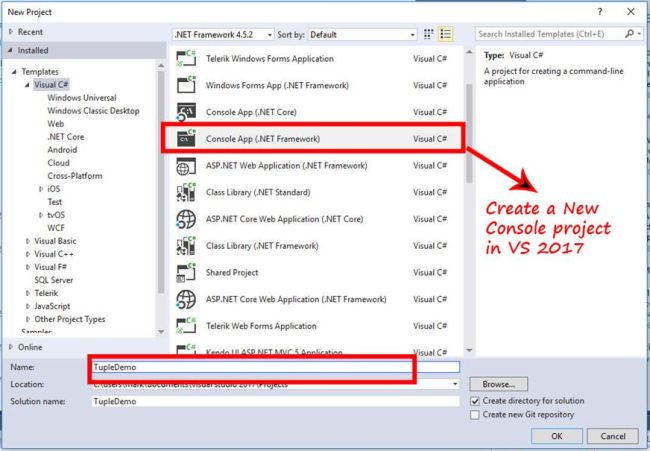Click the Console App (.NET Framework) icon
This screenshot has height=451, width=650.
coord(186,138)
